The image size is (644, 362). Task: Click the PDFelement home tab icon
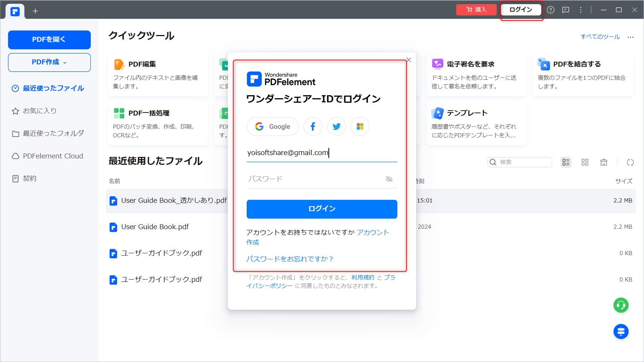[x=15, y=11]
